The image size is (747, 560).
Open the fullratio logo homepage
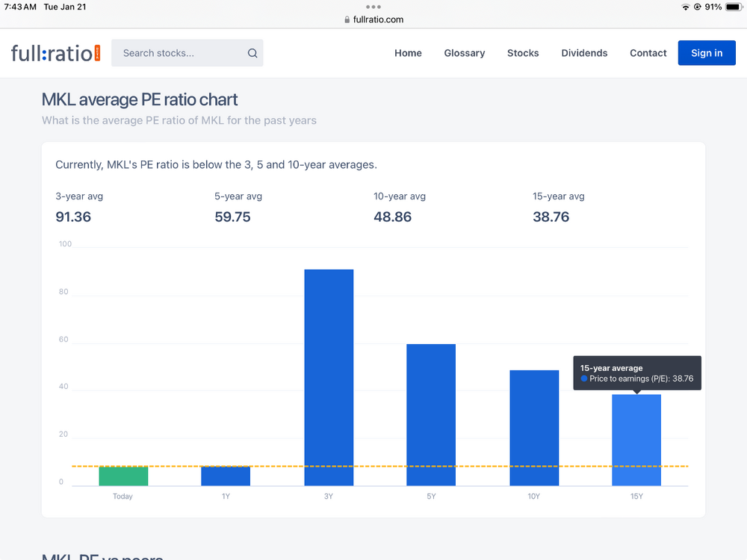point(56,53)
